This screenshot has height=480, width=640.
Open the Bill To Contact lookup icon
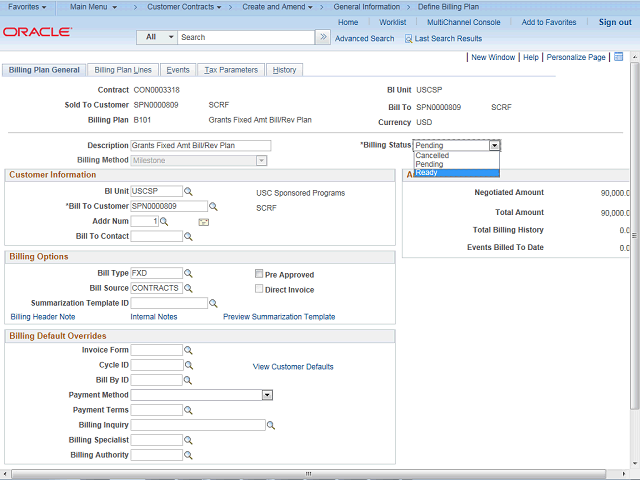188,237
